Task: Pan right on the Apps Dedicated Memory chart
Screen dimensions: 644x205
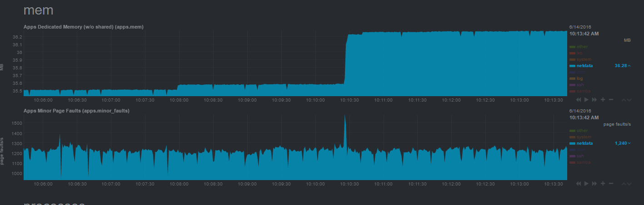Action: (x=595, y=99)
